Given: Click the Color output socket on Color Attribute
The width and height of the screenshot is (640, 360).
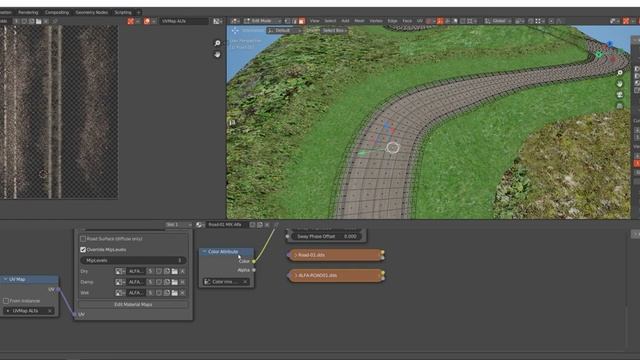Looking at the screenshot, I should (x=254, y=261).
